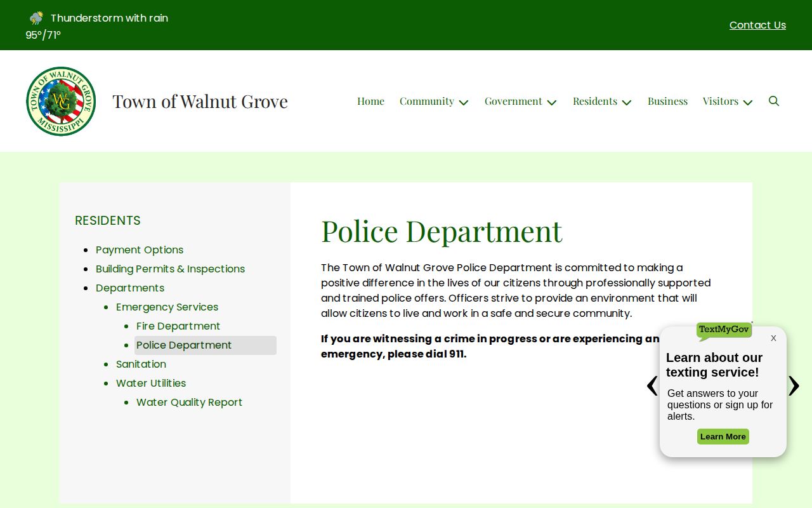Open the Business nav item
This screenshot has width=812, height=508.
[667, 101]
